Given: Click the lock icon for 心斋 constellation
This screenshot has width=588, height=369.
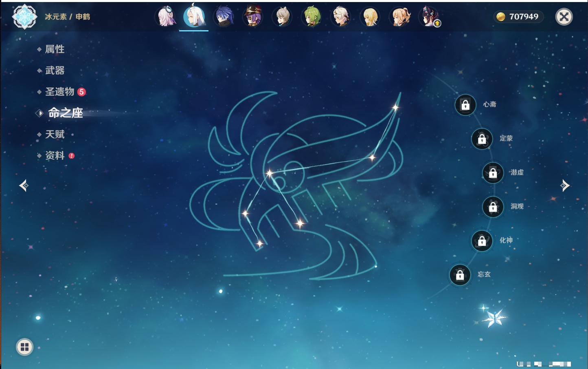Looking at the screenshot, I should point(465,105).
